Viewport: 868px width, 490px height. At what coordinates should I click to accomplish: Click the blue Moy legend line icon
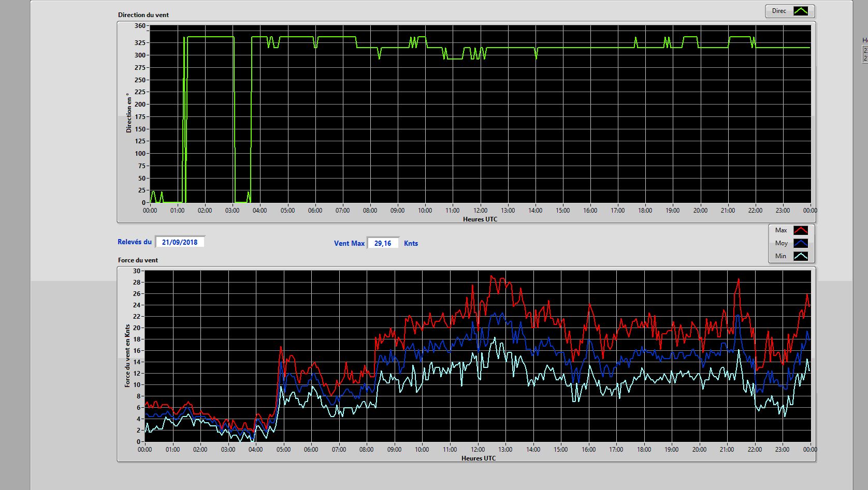point(801,243)
